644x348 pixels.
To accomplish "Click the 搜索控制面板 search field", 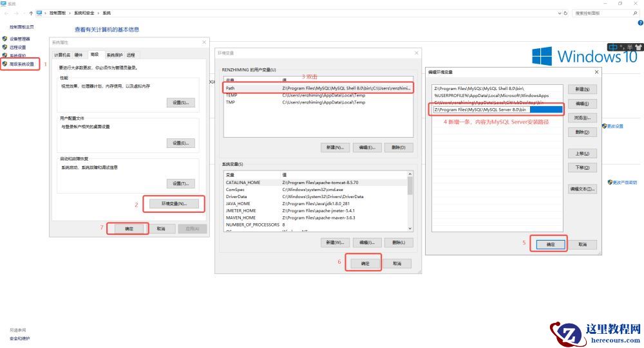I will coord(601,13).
